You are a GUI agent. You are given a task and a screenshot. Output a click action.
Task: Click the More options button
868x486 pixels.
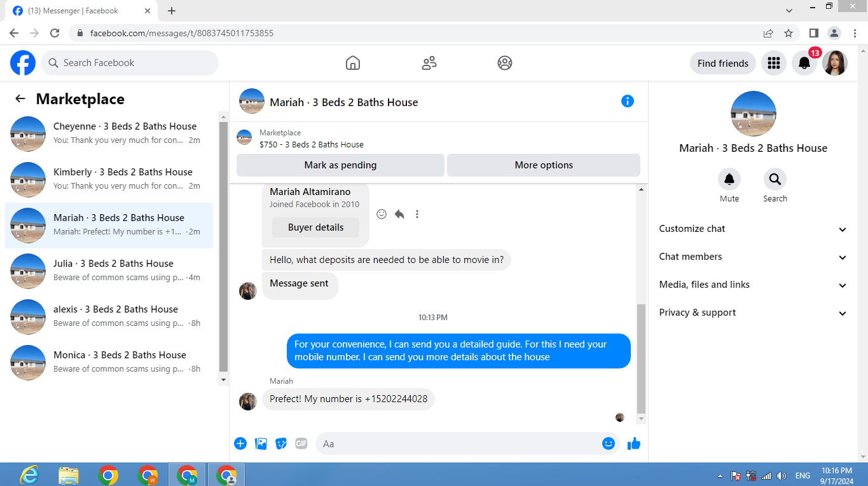click(544, 165)
